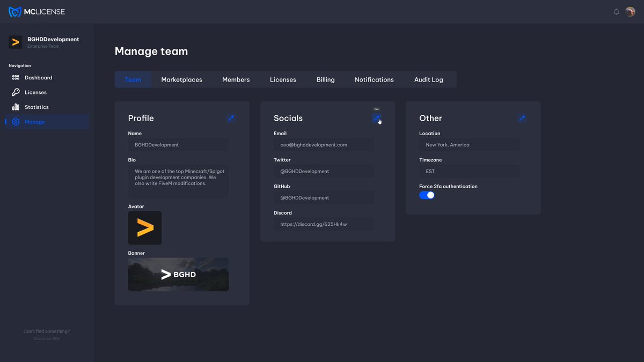Open the Members tab
This screenshot has width=644, height=362.
(236, 79)
